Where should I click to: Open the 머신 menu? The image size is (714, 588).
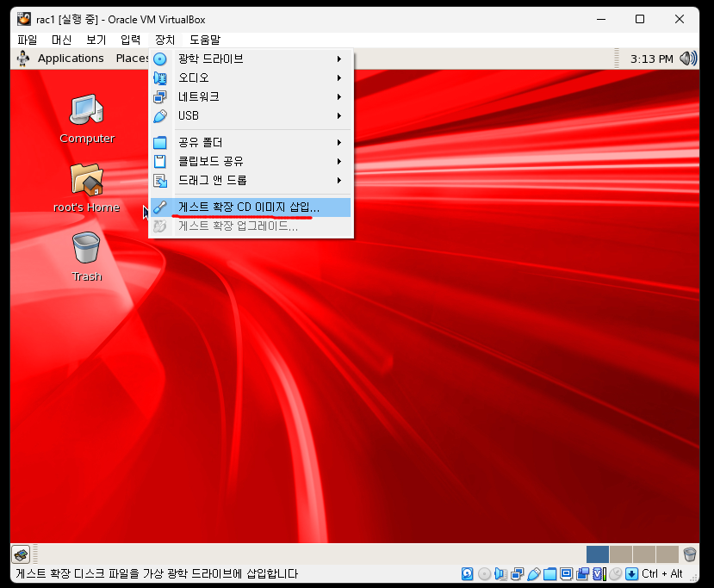click(x=61, y=40)
